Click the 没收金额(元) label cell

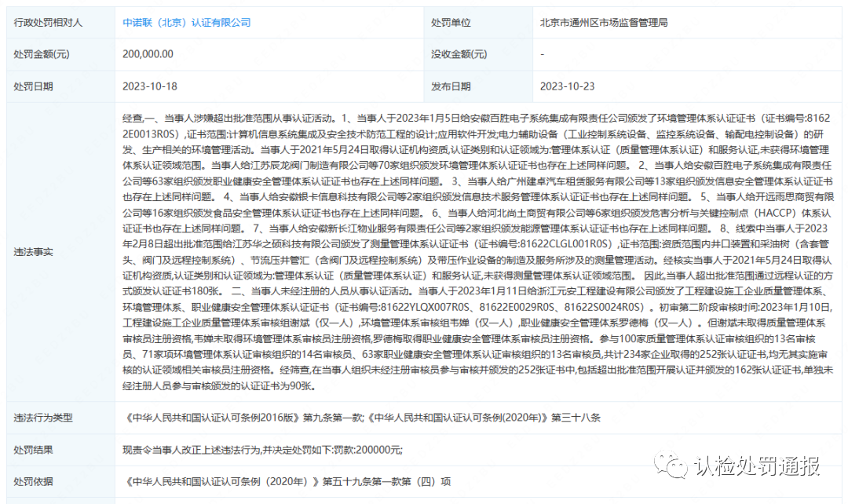coord(459,54)
